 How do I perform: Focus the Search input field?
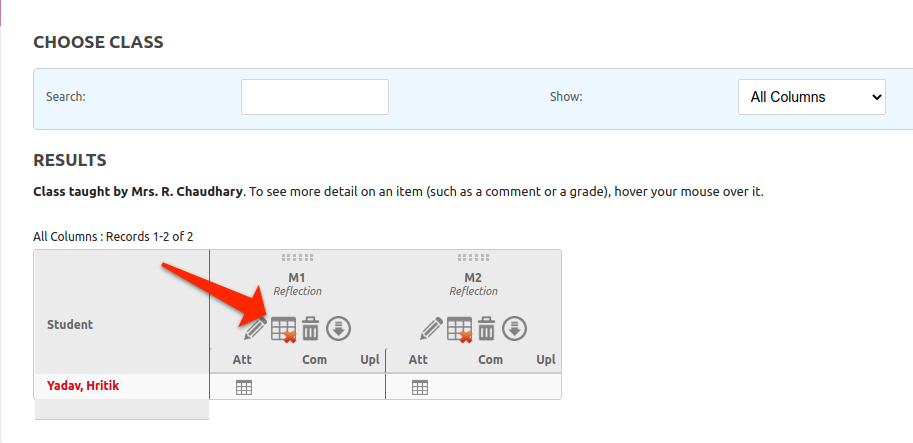tap(314, 97)
